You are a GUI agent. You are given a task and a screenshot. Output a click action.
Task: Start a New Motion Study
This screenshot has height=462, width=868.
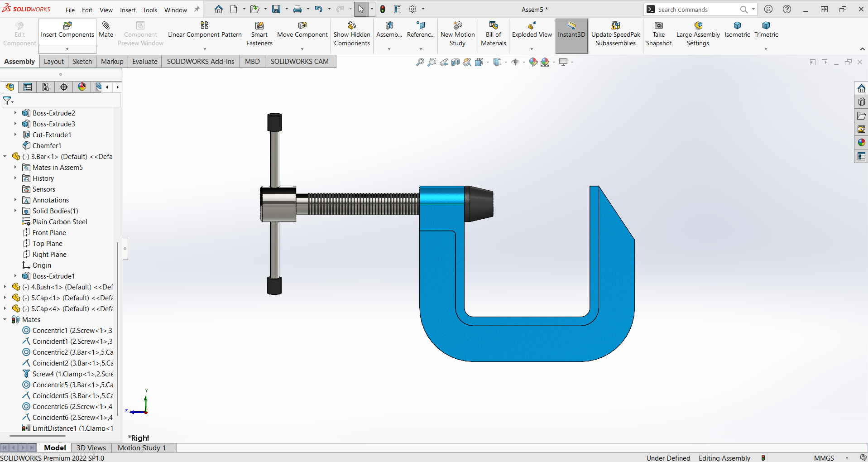coord(457,34)
